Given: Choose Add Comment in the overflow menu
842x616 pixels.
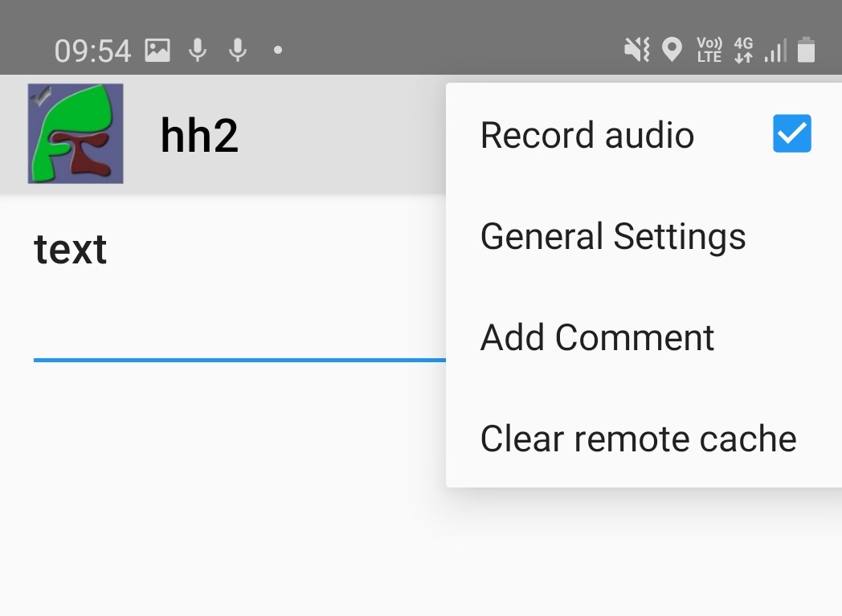Looking at the screenshot, I should click(597, 337).
